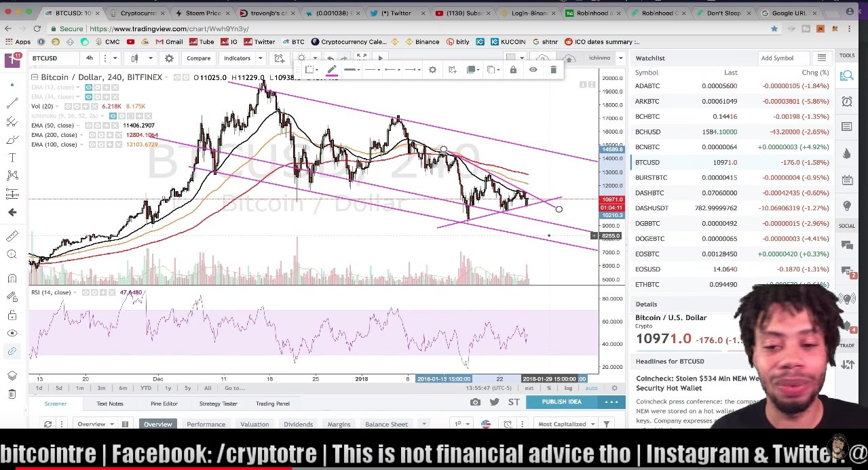Enter fullscreen mode for the chart
The height and width of the screenshot is (470, 868).
361,58
